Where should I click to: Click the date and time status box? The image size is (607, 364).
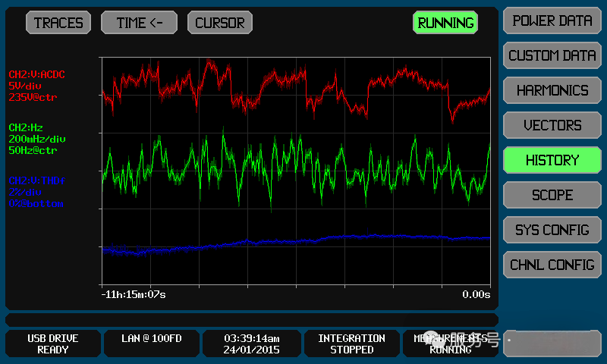251,344
